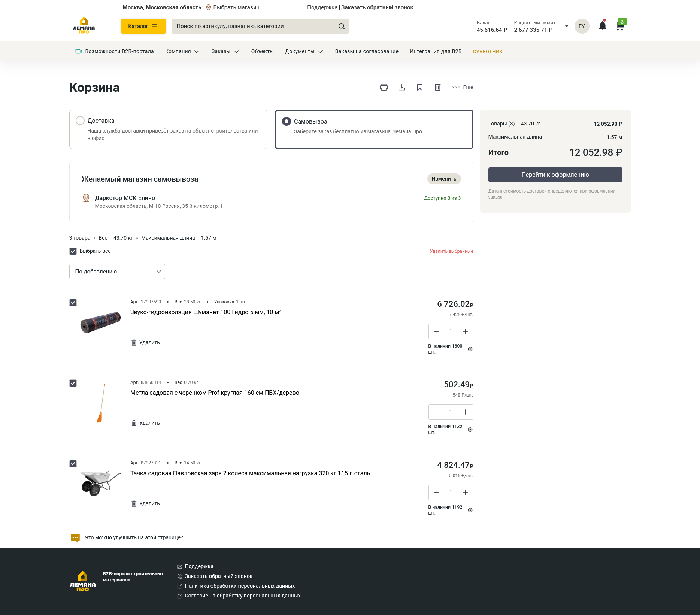Click the location pin next to Выбрать магазин
This screenshot has height=615, width=700.
209,7
